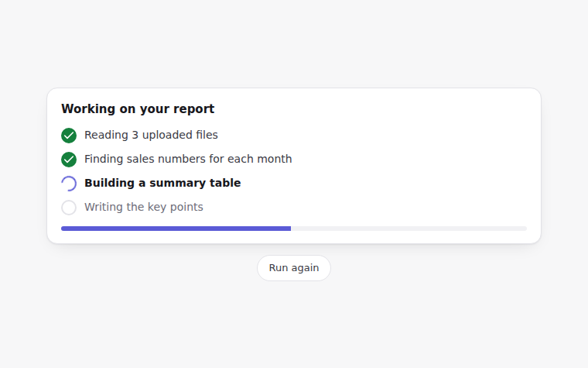Click the green checkmark beside Finding sales numbers
The width and height of the screenshot is (588, 368).
click(69, 160)
